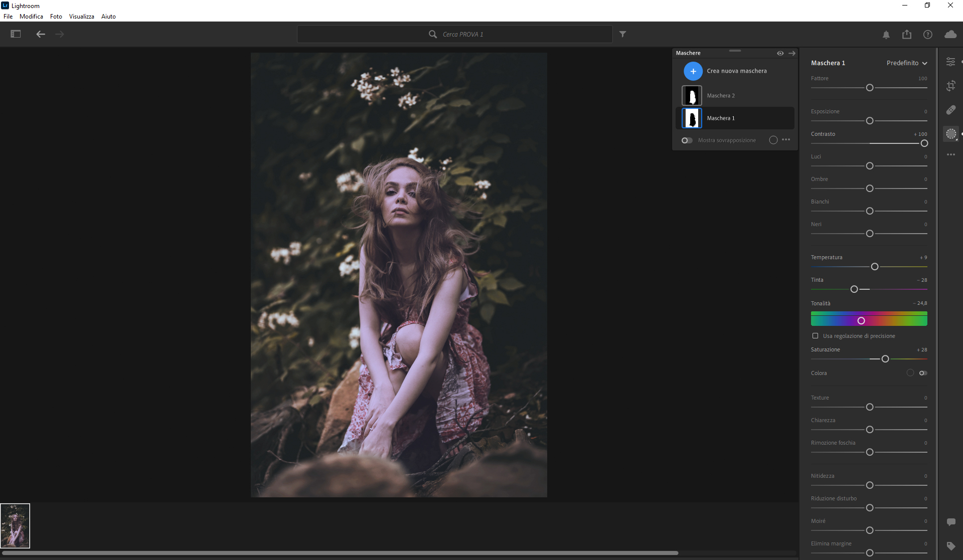Open cloud sync status icon
The height and width of the screenshot is (560, 963).
[950, 34]
